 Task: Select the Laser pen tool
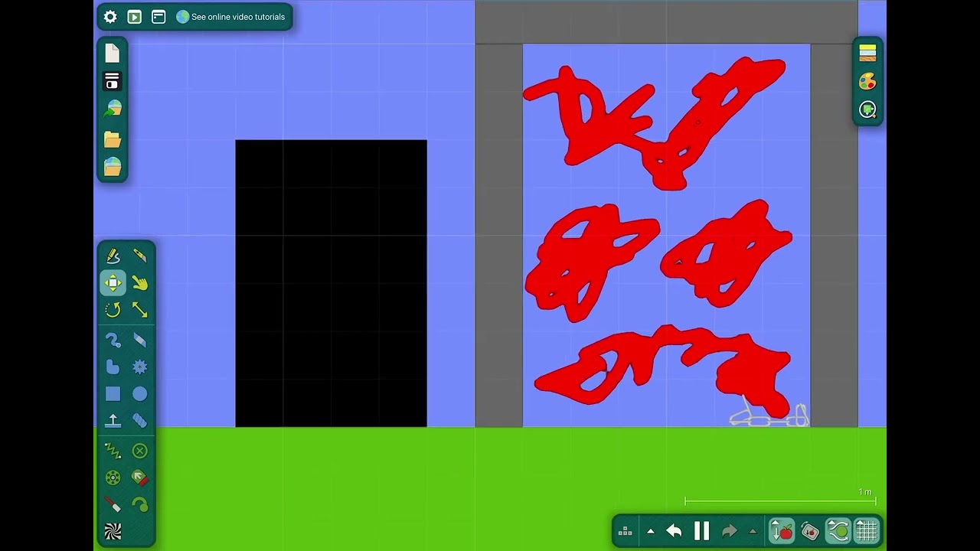[x=113, y=504]
